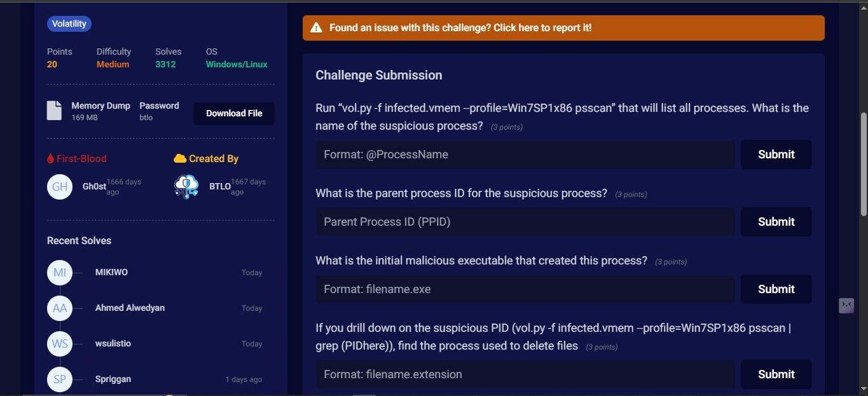Click the small widget icon at right edge
This screenshot has height=396, width=868.
[846, 306]
